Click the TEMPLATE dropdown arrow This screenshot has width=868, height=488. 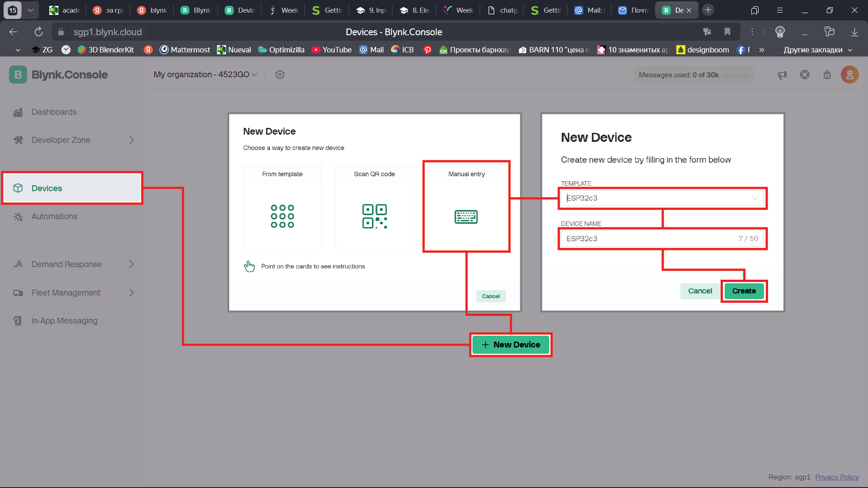coord(755,198)
